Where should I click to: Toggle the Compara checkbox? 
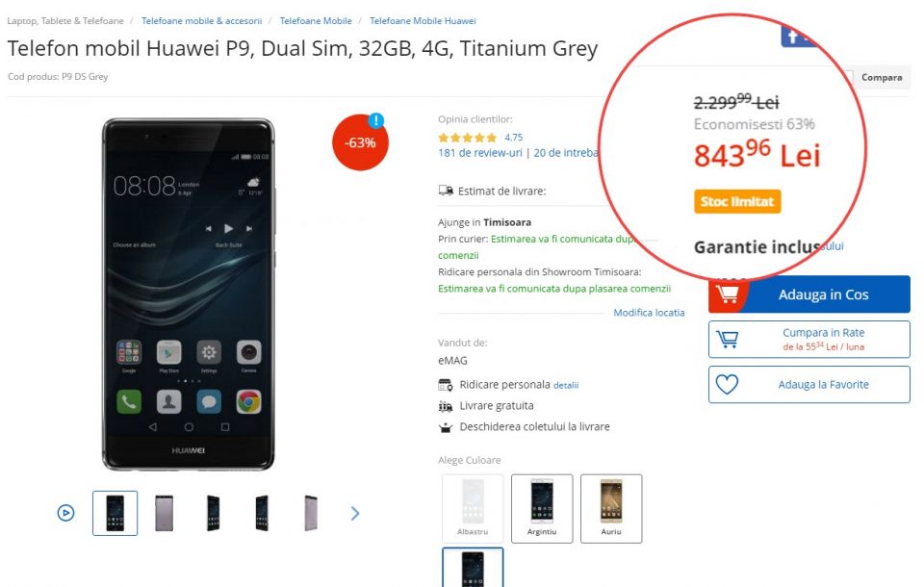(848, 77)
